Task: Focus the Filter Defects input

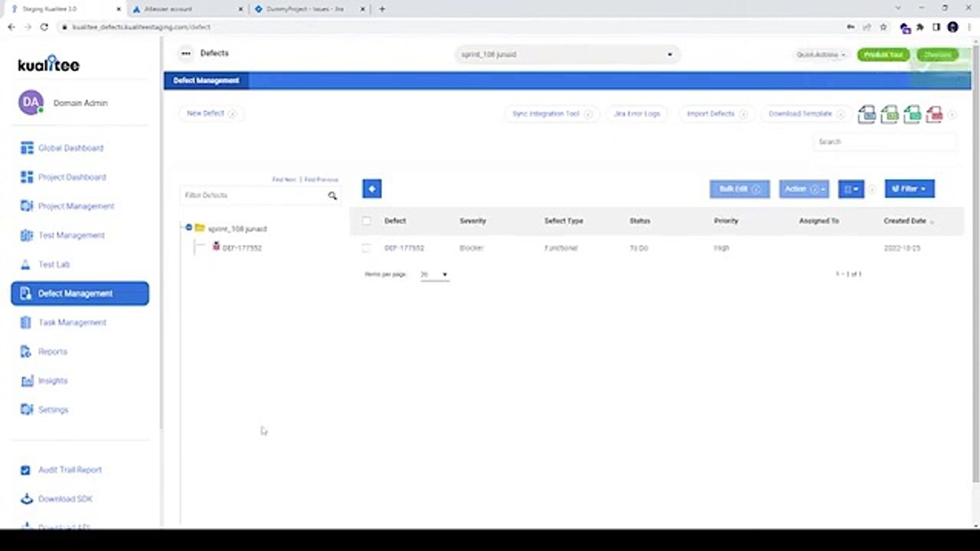Action: click(x=253, y=196)
